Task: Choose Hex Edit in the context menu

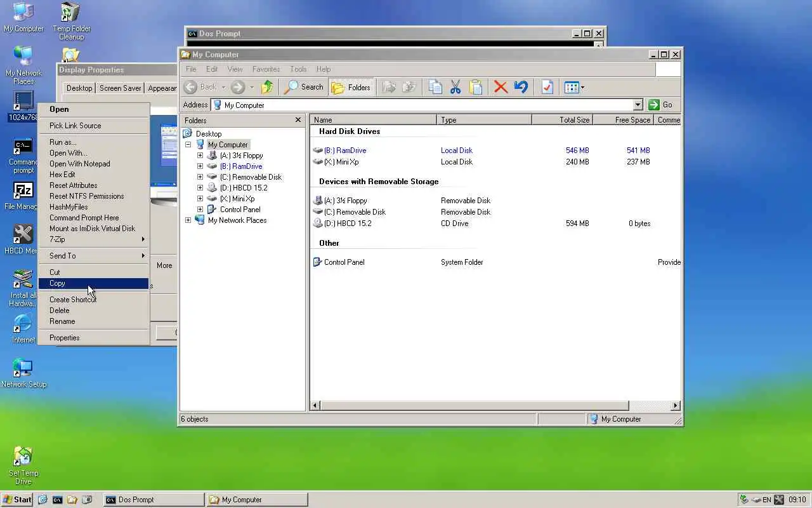Action: pyautogui.click(x=93, y=175)
